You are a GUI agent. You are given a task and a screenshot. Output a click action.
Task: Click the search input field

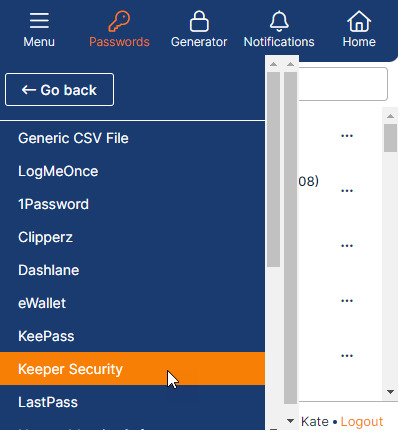click(x=343, y=84)
